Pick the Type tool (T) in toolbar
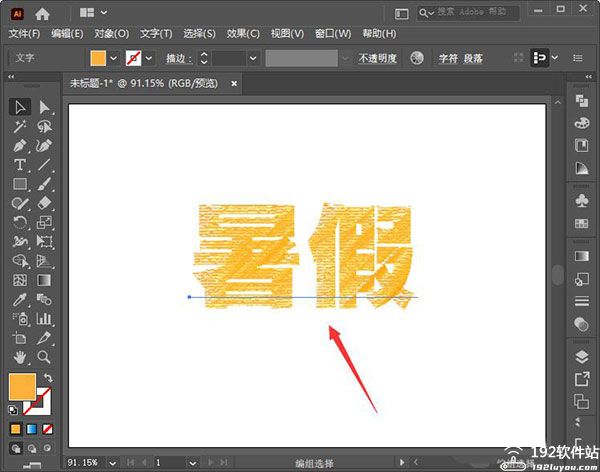Screen dimensions: 600x472 [x=20, y=165]
